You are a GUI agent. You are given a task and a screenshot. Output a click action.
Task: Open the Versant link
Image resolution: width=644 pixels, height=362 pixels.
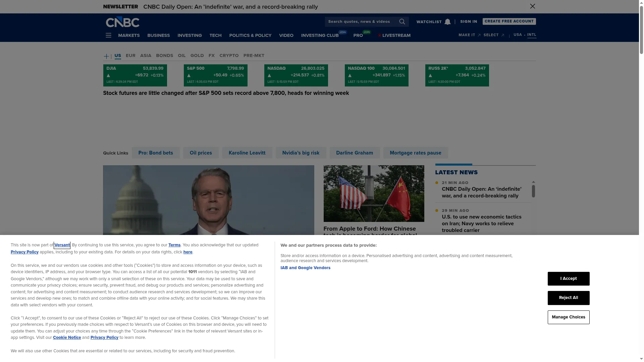click(62, 245)
